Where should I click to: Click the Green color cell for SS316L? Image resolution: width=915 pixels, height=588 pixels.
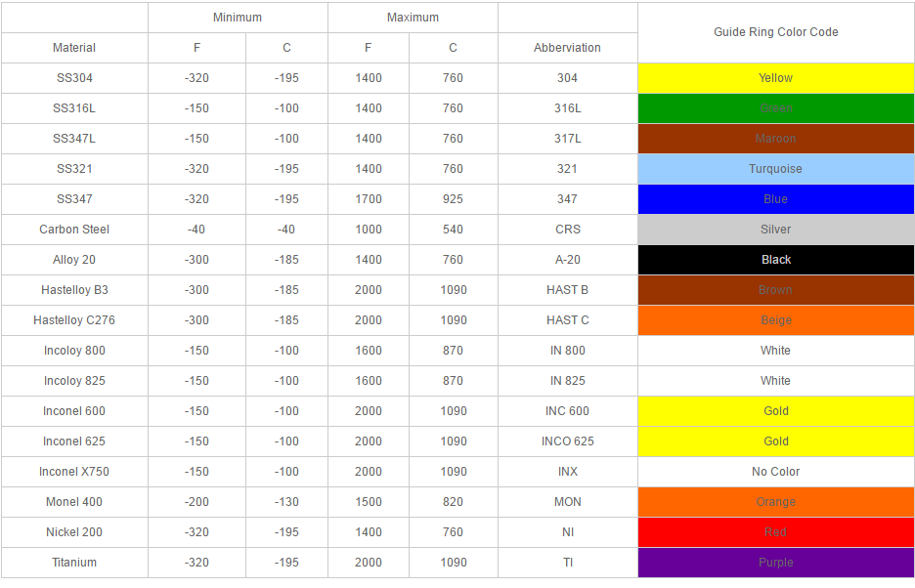pos(775,108)
